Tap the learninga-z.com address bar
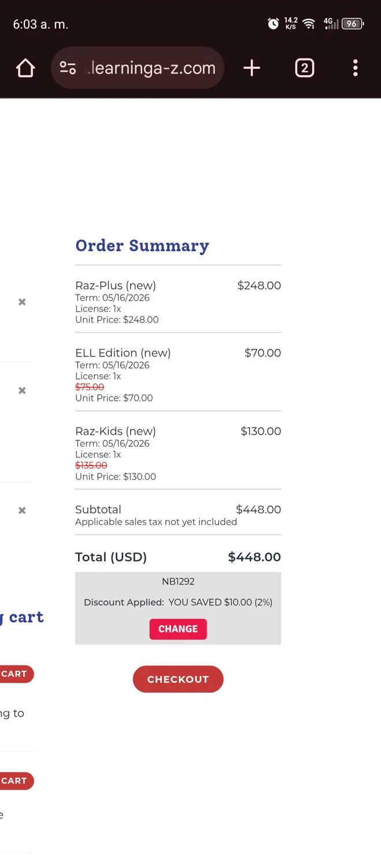 click(x=153, y=68)
